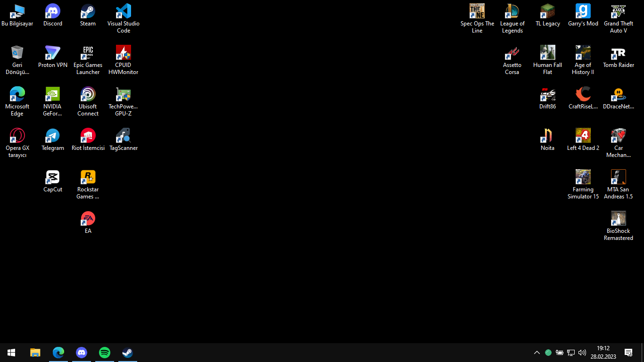This screenshot has width=644, height=362.
Task: Select the Proton VPN shortcut
Action: click(53, 57)
